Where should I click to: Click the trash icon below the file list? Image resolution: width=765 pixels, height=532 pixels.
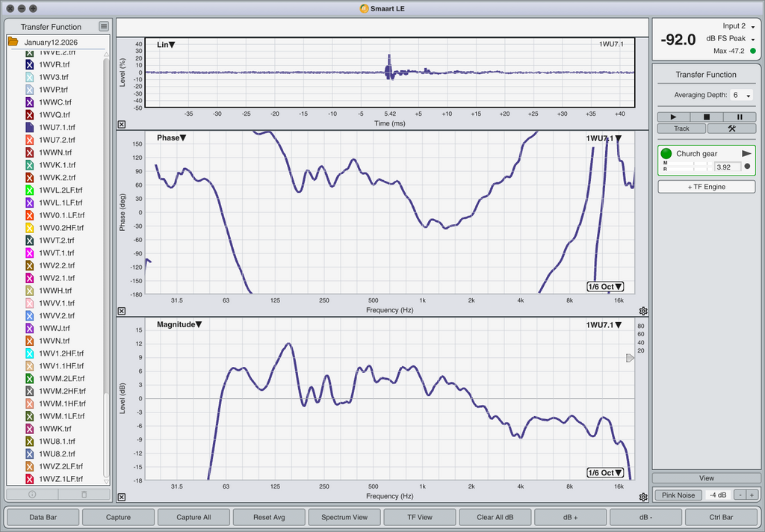click(x=84, y=494)
